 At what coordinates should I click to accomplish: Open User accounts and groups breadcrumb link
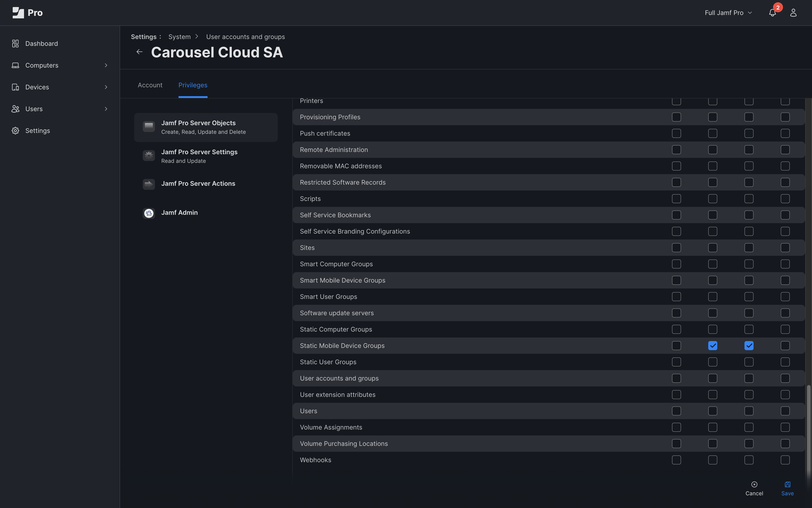246,37
